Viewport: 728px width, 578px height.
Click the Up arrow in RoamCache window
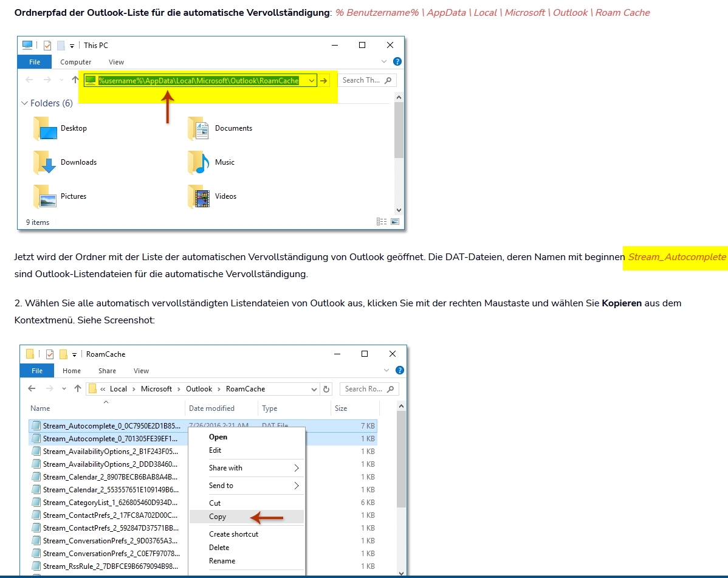click(78, 389)
